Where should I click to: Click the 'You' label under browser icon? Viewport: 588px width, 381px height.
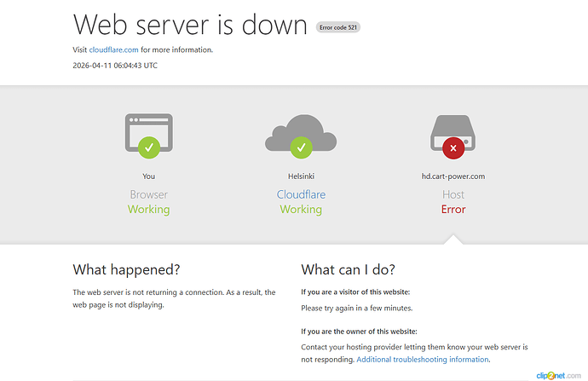[x=148, y=176]
